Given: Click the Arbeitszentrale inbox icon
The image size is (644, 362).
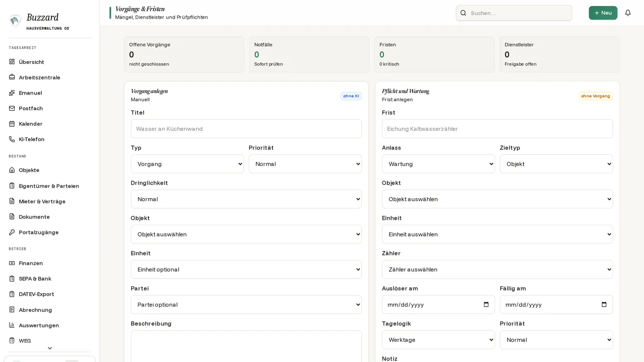Looking at the screenshot, I should click(x=12, y=77).
